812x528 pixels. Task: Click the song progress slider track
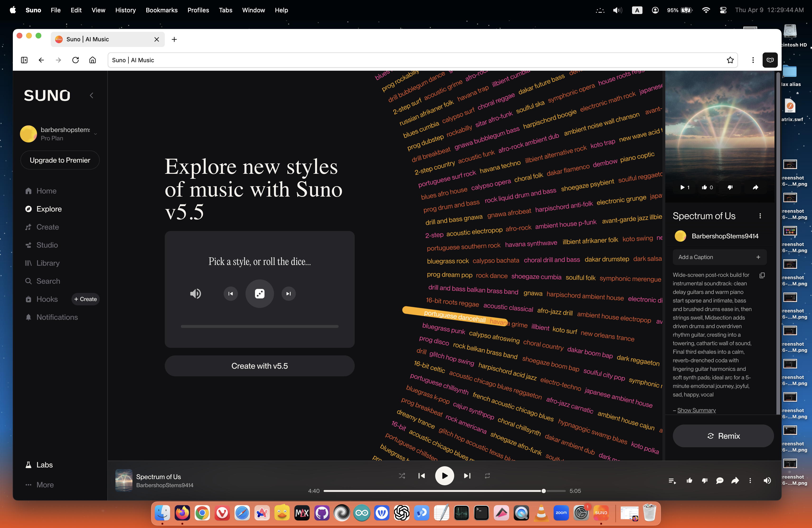[444, 491]
